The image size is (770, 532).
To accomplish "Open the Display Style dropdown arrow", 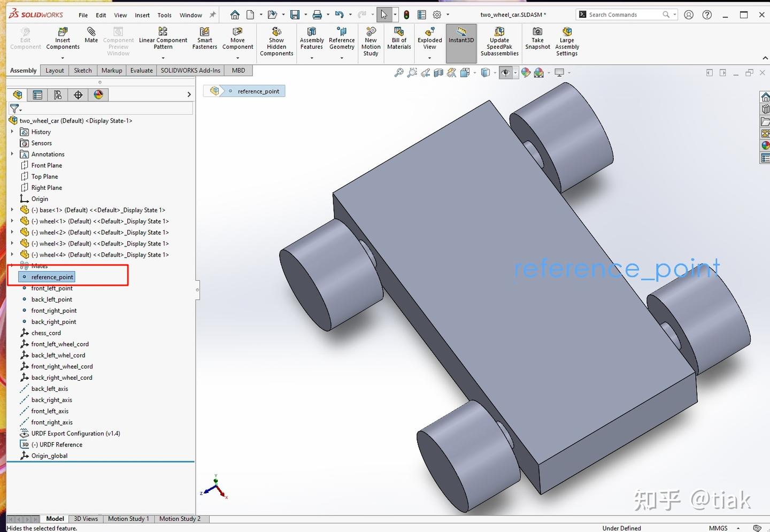I will [495, 73].
